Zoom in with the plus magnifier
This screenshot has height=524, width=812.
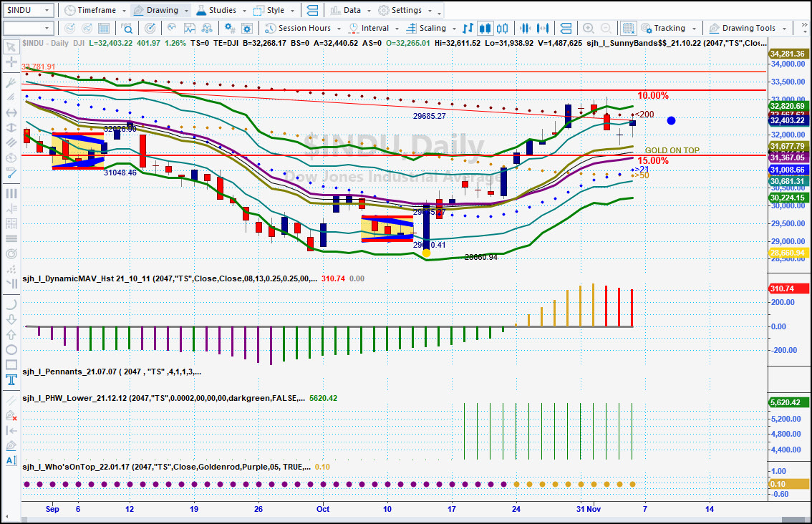pos(589,29)
